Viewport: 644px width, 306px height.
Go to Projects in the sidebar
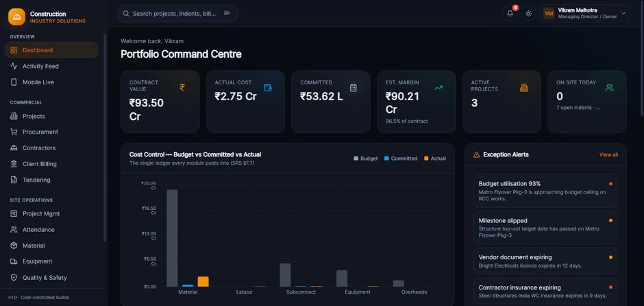point(51,117)
